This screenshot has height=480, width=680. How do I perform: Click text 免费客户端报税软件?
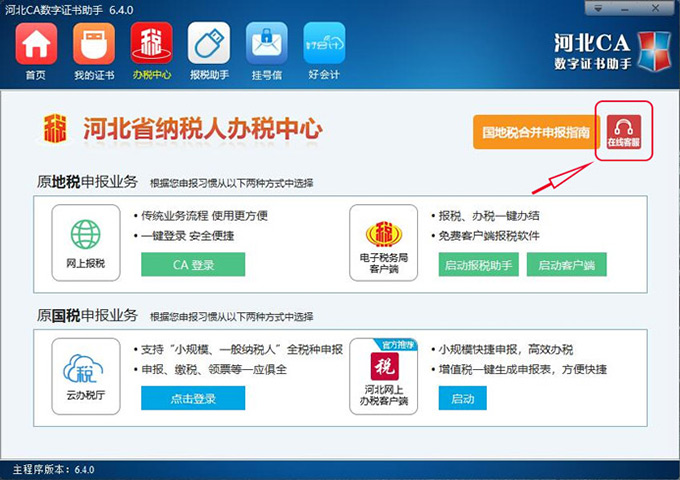pos(489,235)
